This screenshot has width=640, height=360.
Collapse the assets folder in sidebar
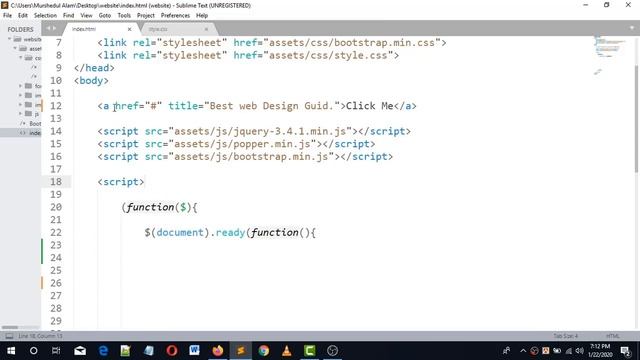pyautogui.click(x=15, y=49)
